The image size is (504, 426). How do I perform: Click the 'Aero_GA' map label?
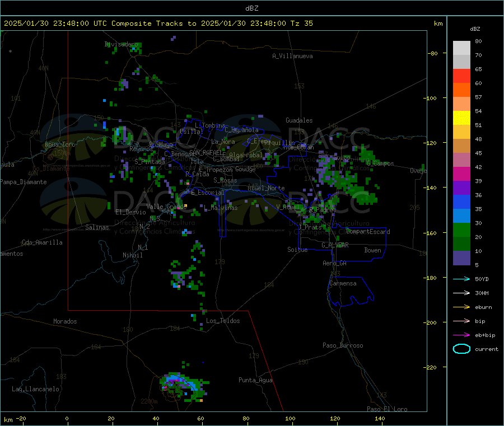(x=334, y=263)
